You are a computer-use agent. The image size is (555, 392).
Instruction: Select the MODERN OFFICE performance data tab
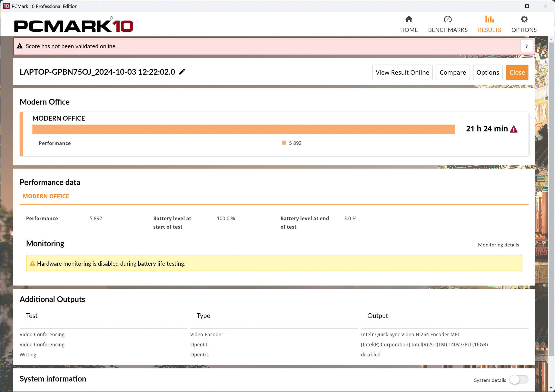tap(46, 196)
